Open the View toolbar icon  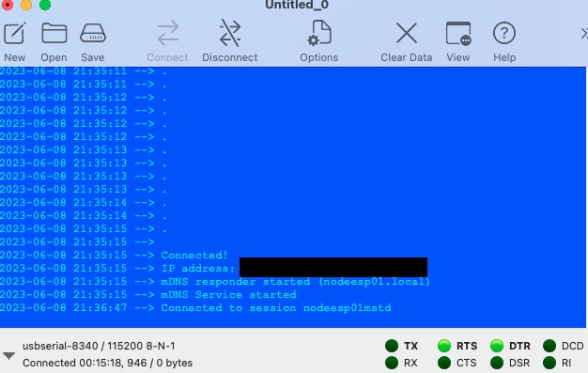point(458,34)
